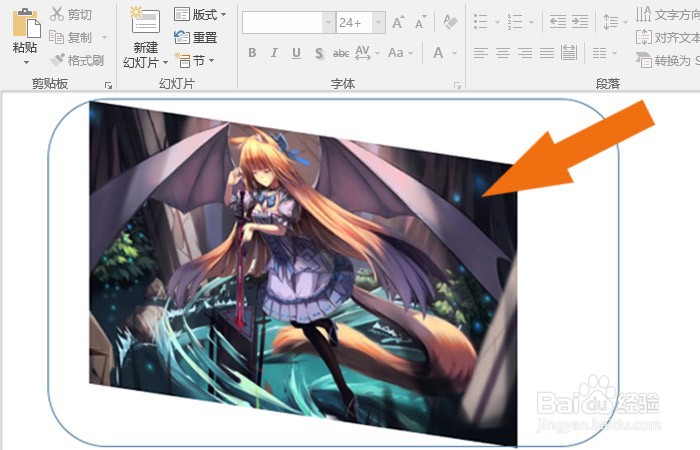Click Text Direction (文字方向) button

667,14
